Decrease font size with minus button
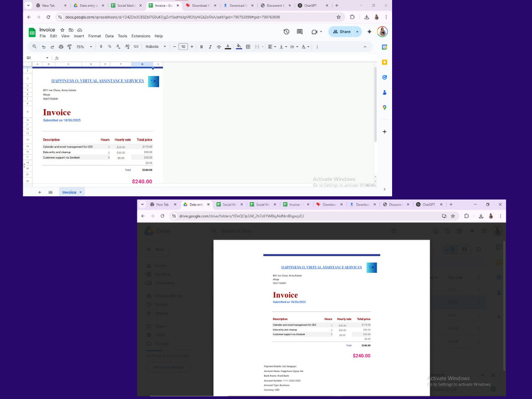This screenshot has width=532, height=399. click(174, 47)
